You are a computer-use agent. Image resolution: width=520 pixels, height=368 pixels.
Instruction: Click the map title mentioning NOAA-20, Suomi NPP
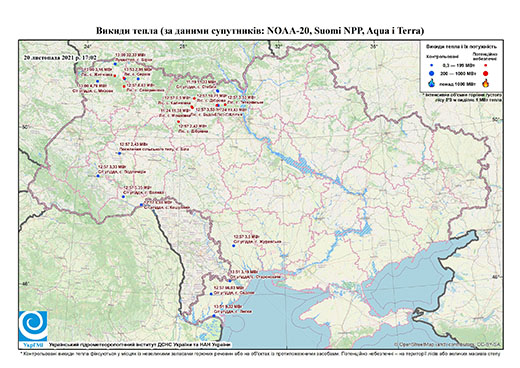point(260,31)
